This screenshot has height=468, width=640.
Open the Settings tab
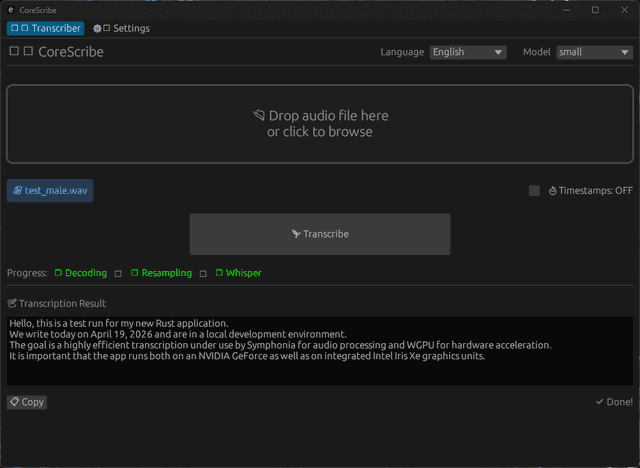(121, 28)
